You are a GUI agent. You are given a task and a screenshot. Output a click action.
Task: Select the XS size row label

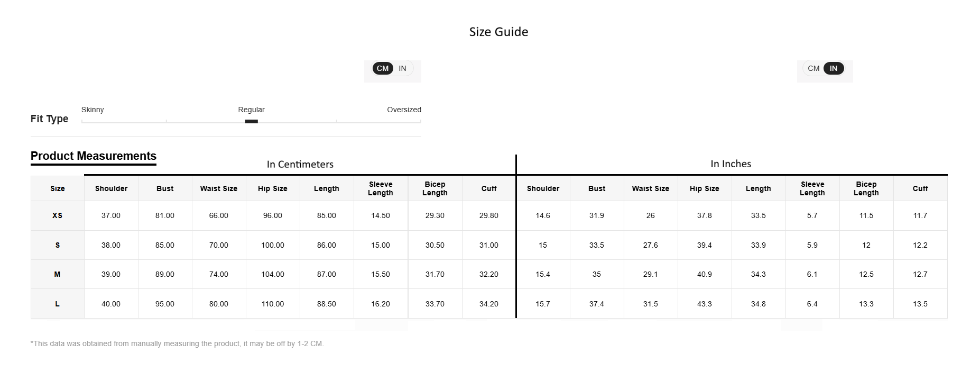[x=57, y=216]
